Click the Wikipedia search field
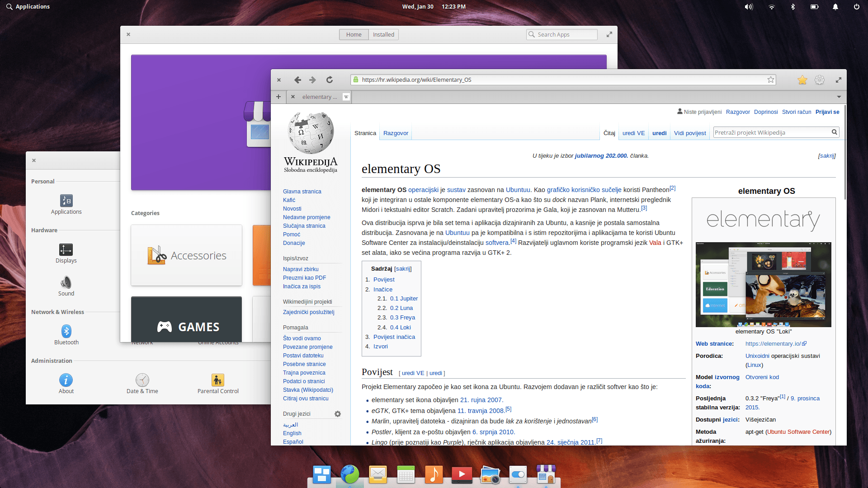 click(x=772, y=132)
